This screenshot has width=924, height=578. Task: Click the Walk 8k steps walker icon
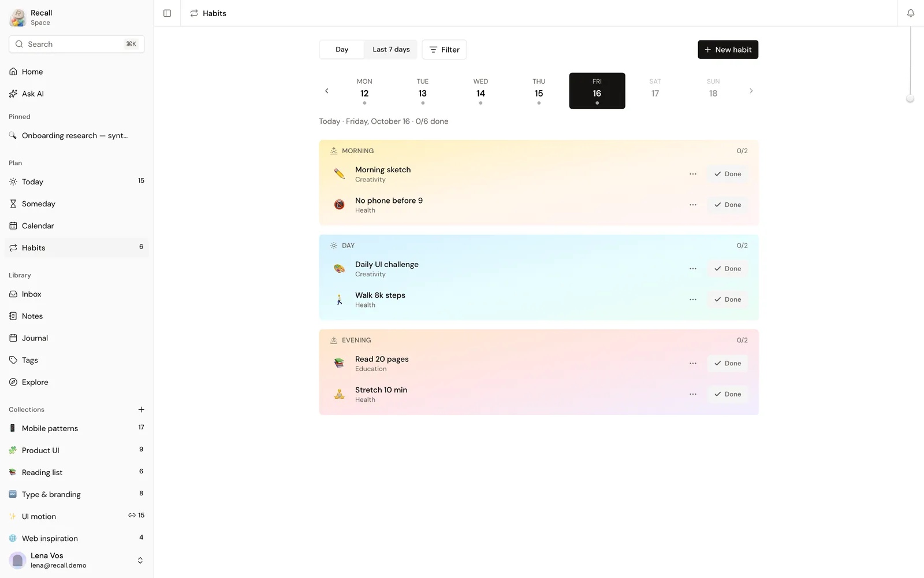340,299
